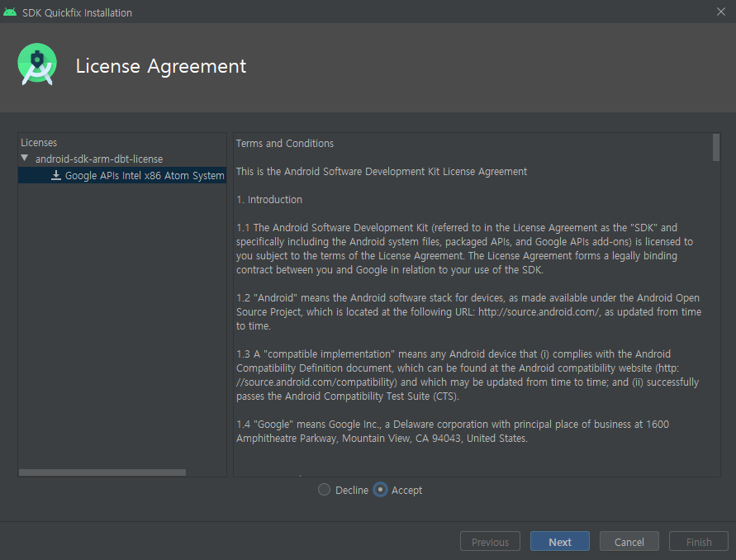Click the '1. Introduction' section heading
The width and height of the screenshot is (736, 560).
tap(269, 200)
